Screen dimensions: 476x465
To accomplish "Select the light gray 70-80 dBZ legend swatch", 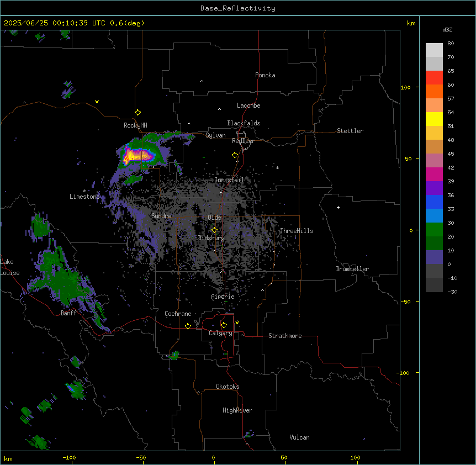I will tap(434, 50).
